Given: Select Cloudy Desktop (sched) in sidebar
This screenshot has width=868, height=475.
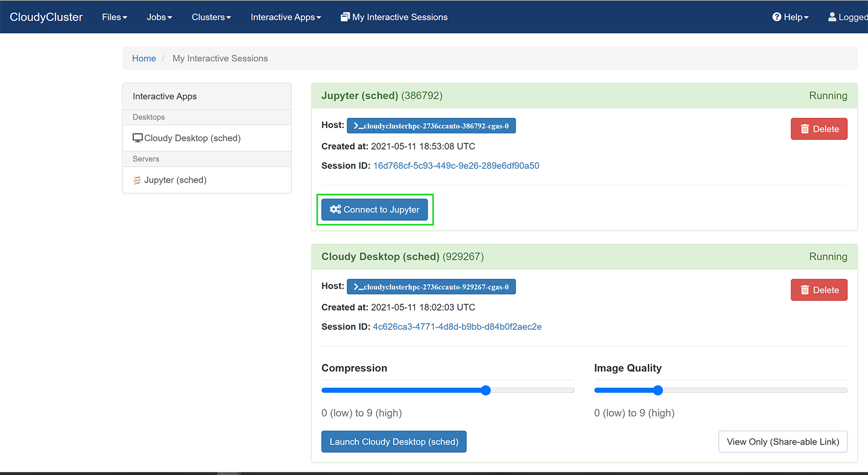Looking at the screenshot, I should [207, 138].
